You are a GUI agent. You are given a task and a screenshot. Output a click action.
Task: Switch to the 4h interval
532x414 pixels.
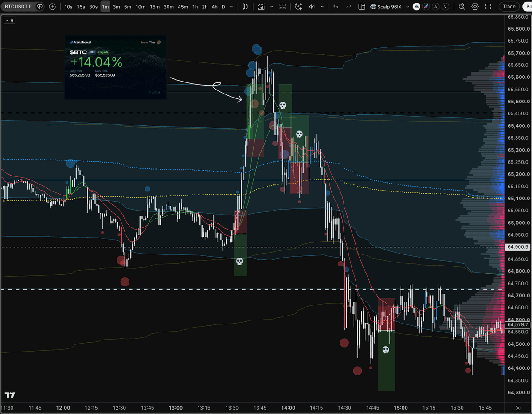point(215,7)
